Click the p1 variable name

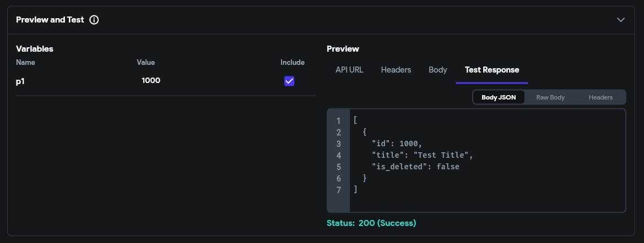coord(21,81)
